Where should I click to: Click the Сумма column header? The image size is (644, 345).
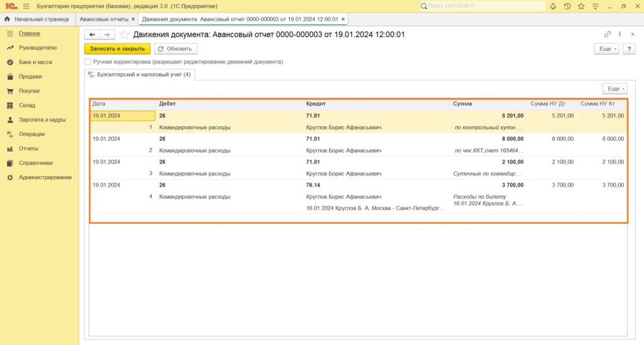[x=462, y=104]
